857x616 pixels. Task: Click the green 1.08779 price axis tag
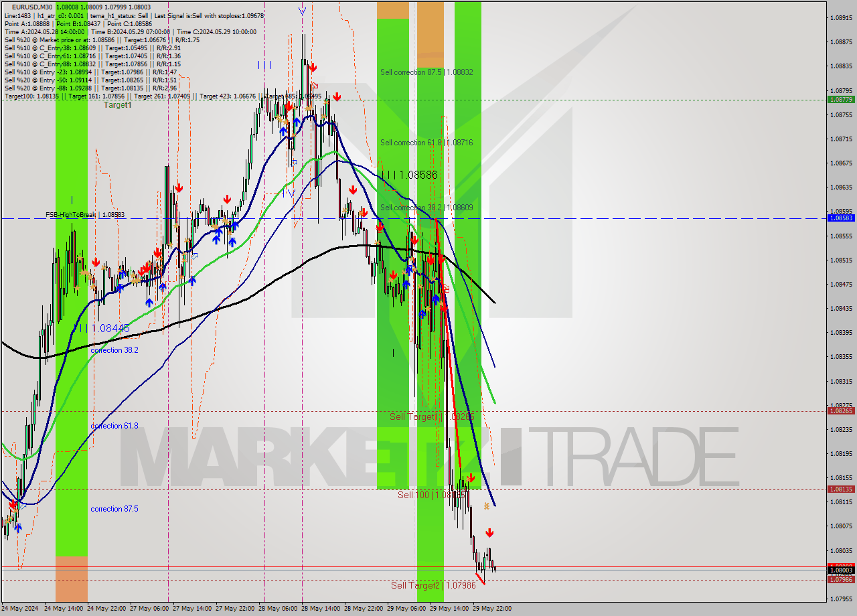pyautogui.click(x=841, y=99)
